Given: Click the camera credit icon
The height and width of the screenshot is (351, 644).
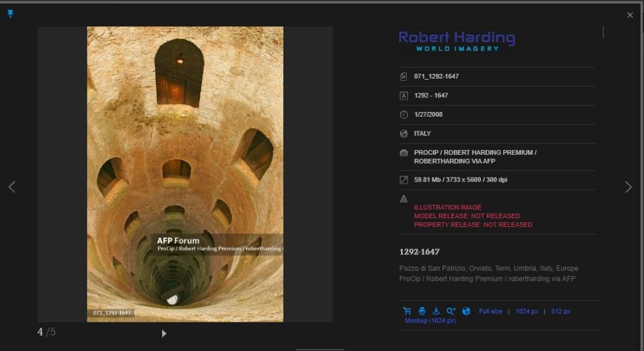Looking at the screenshot, I should coord(404,153).
